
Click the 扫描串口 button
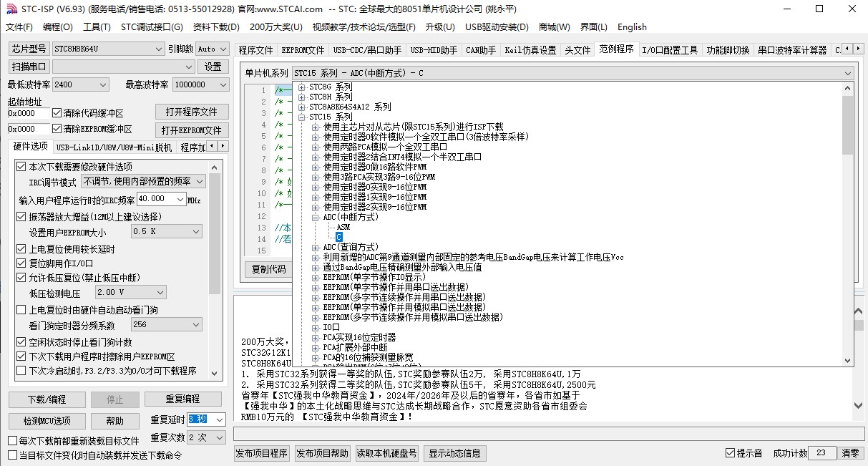click(29, 67)
